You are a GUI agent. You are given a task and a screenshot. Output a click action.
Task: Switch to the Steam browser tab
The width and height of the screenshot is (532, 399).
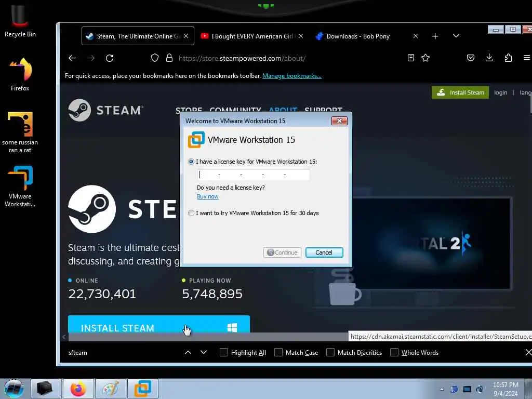138,36
